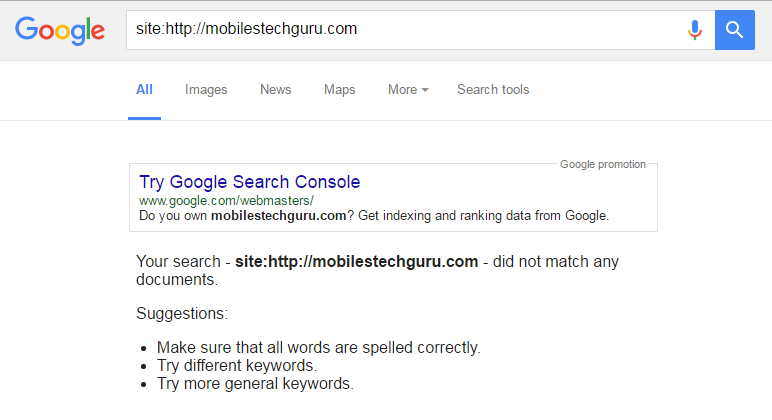Click the Google promotion label
Image resolution: width=772 pixels, height=420 pixels.
(x=602, y=164)
